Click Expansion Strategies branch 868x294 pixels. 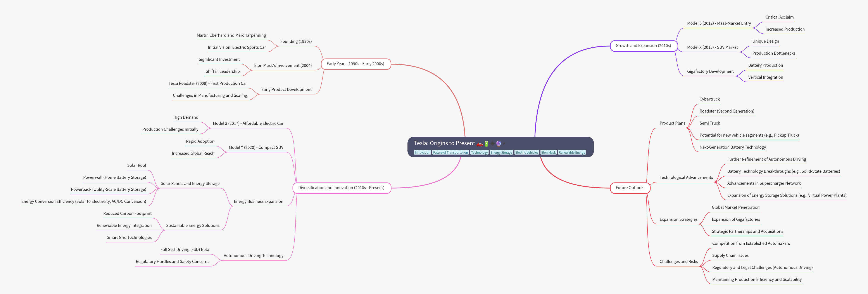678,219
